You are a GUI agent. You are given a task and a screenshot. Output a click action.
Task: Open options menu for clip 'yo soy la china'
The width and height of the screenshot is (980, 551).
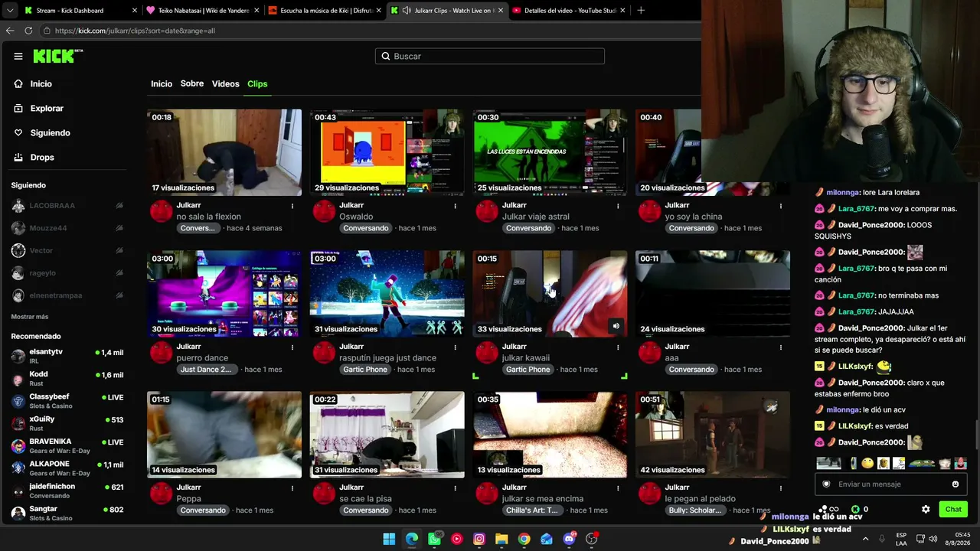click(x=781, y=206)
